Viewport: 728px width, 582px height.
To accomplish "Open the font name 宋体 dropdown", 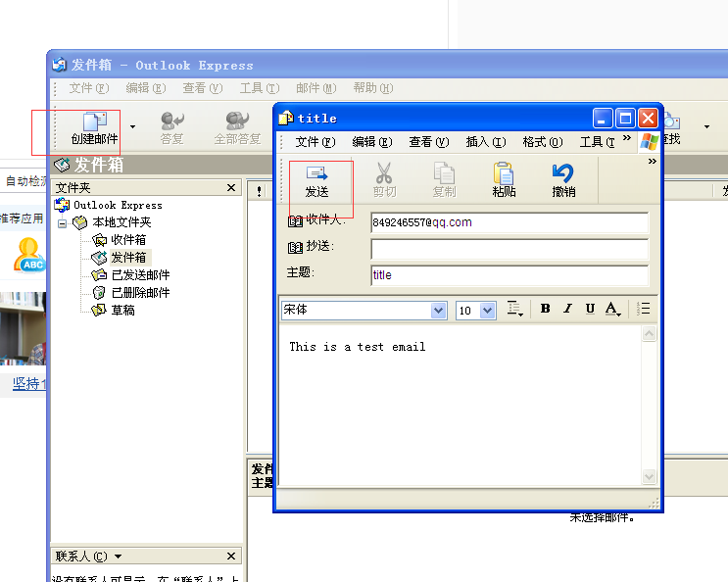I will (x=438, y=310).
